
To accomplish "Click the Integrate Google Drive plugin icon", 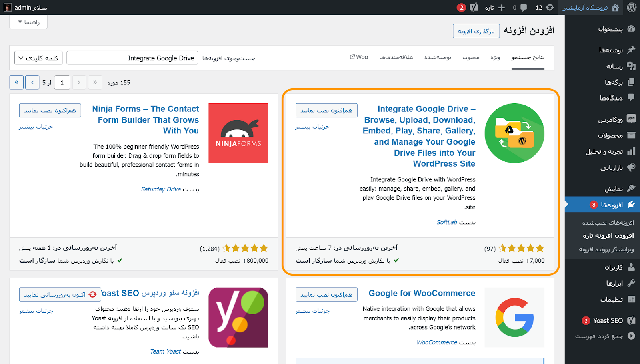I will 514,133.
